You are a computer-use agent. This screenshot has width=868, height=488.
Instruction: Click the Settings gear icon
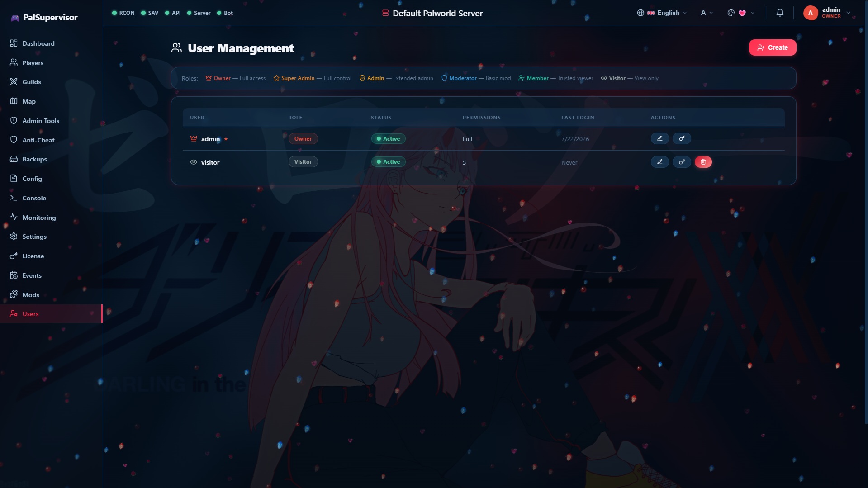(x=14, y=237)
